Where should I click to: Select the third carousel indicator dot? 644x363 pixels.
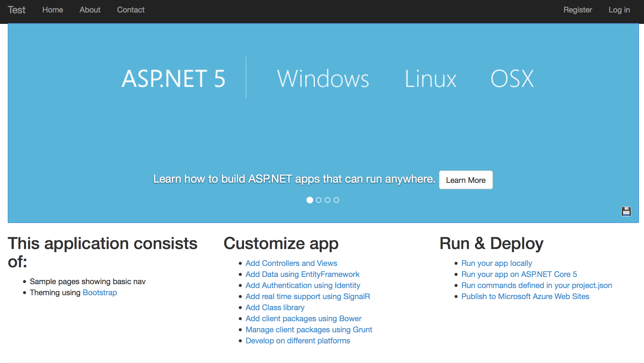[x=328, y=200]
